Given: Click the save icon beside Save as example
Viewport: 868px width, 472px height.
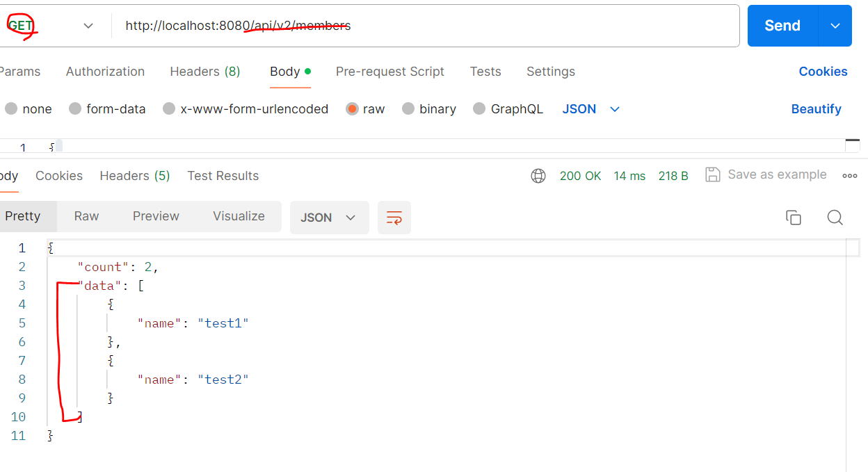Looking at the screenshot, I should [x=712, y=174].
